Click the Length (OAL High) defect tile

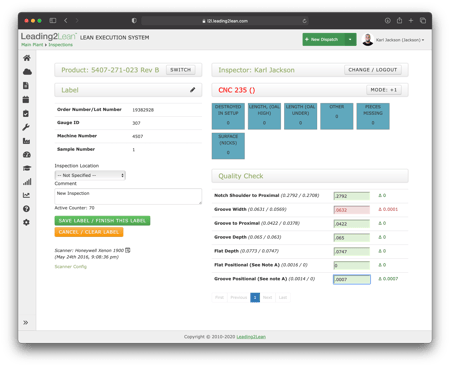tap(264, 116)
